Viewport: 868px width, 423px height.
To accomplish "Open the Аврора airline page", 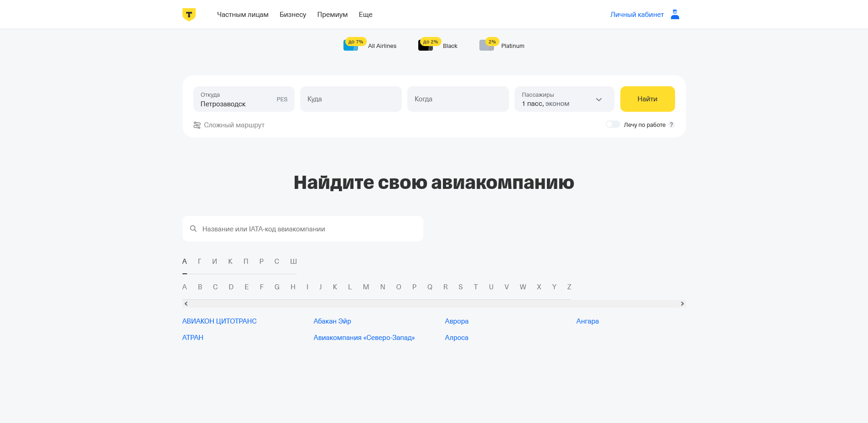I will coord(457,321).
